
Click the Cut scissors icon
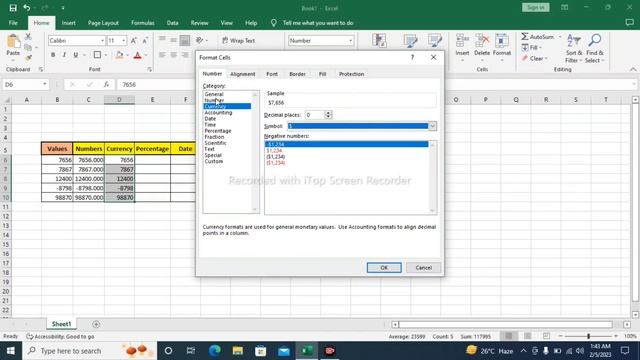click(28, 37)
